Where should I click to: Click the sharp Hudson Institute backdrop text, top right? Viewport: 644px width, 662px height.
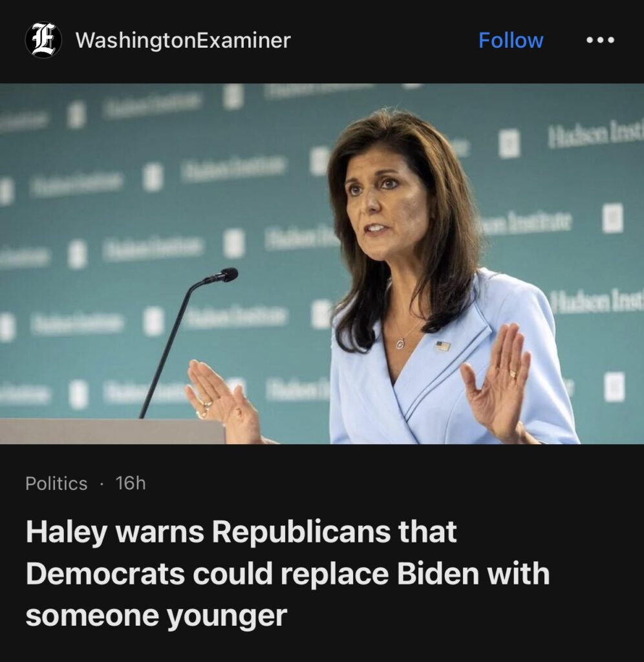point(596,136)
